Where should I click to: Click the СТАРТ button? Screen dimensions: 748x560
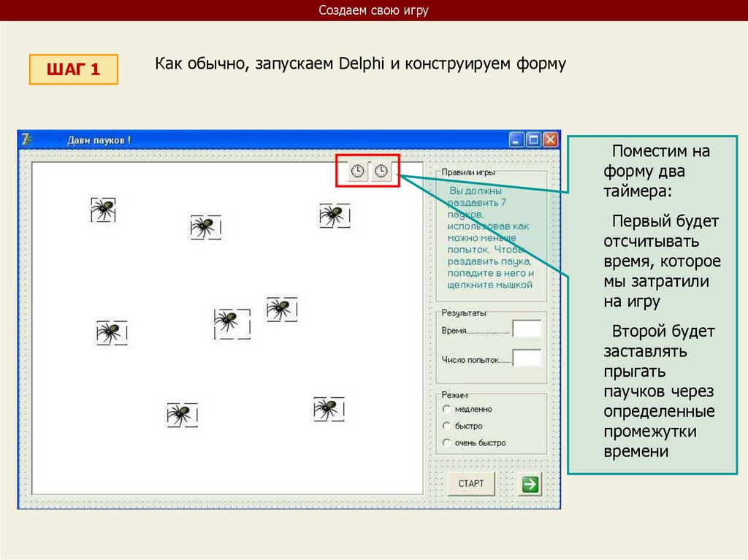click(471, 483)
